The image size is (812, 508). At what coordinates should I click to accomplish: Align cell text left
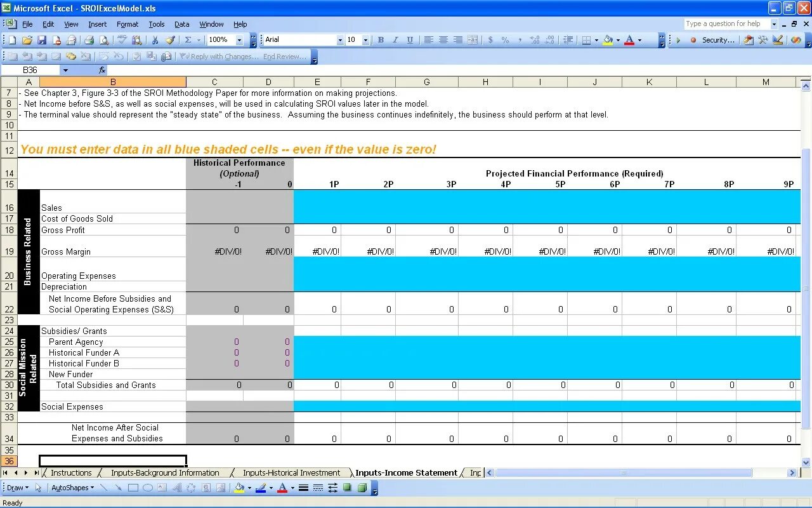[x=429, y=40]
